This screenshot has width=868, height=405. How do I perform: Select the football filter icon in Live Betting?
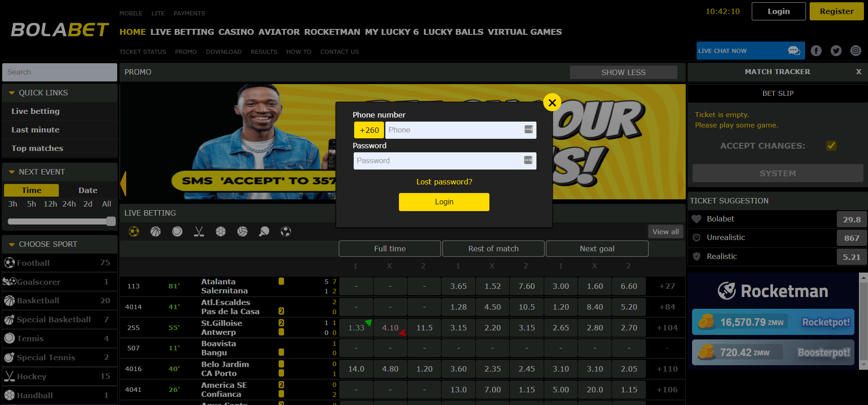(x=134, y=231)
